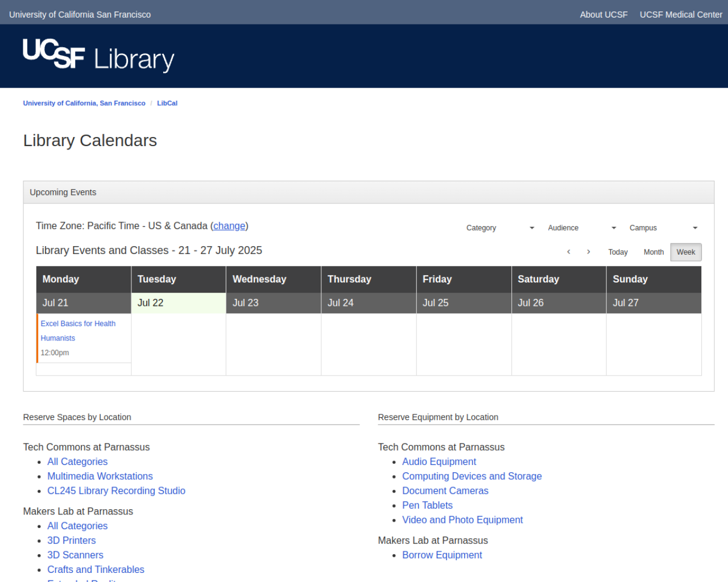Screen dimensions: 728x582
Task: Open Video and Photo Equipment link
Action: (x=462, y=520)
